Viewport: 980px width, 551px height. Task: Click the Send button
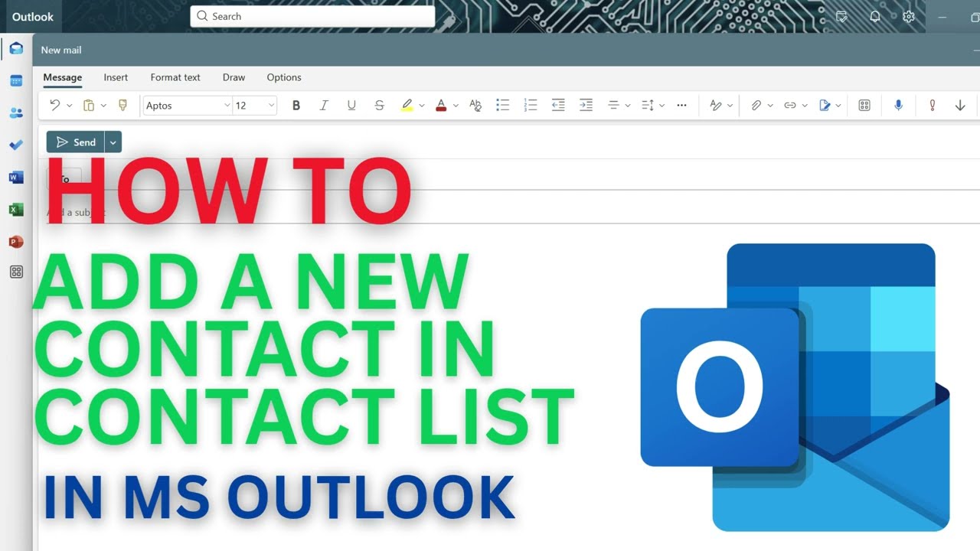coord(76,142)
